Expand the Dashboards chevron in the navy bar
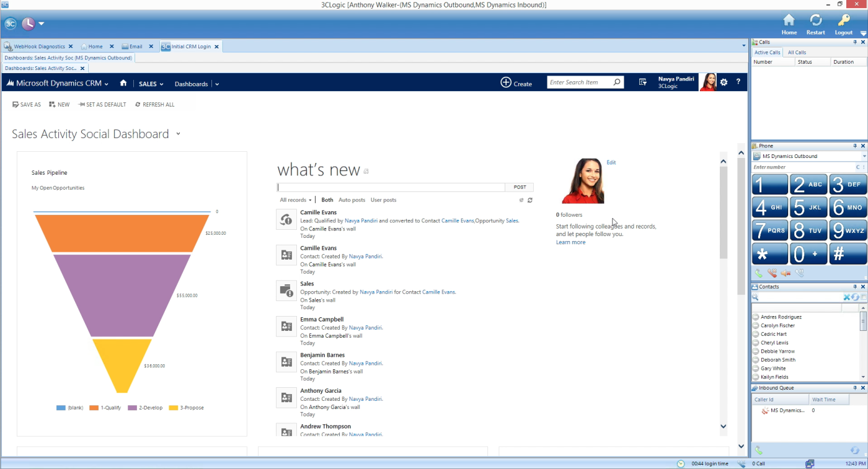The width and height of the screenshot is (868, 469). coord(217,84)
